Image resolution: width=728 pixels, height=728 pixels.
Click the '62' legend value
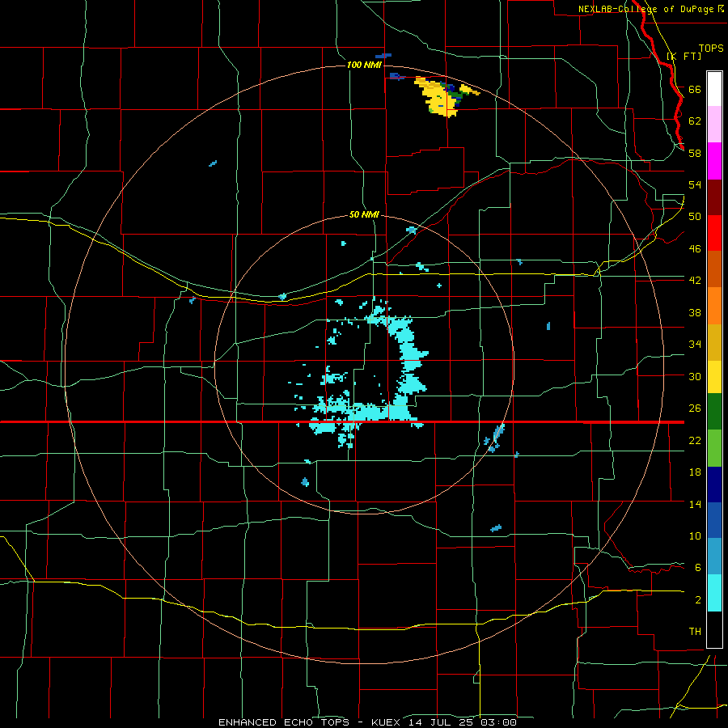pyautogui.click(x=695, y=121)
